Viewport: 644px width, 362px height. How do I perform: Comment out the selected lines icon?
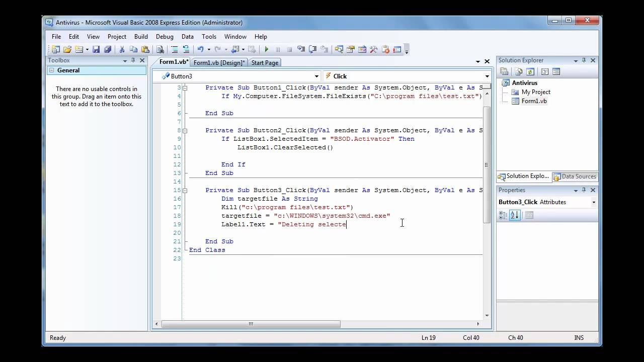coord(175,49)
